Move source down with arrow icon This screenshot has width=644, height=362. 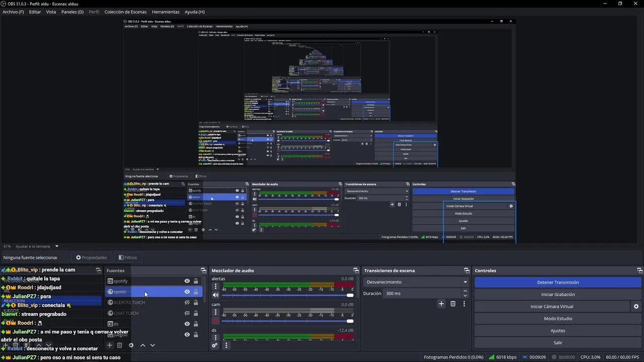point(152,345)
